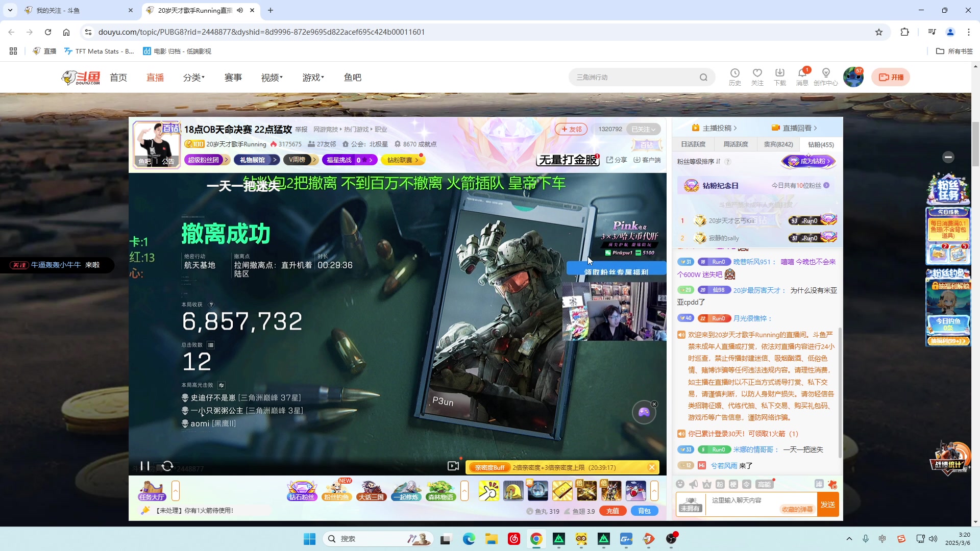Open the 历史 history icon
This screenshot has height=551, width=980.
735,77
